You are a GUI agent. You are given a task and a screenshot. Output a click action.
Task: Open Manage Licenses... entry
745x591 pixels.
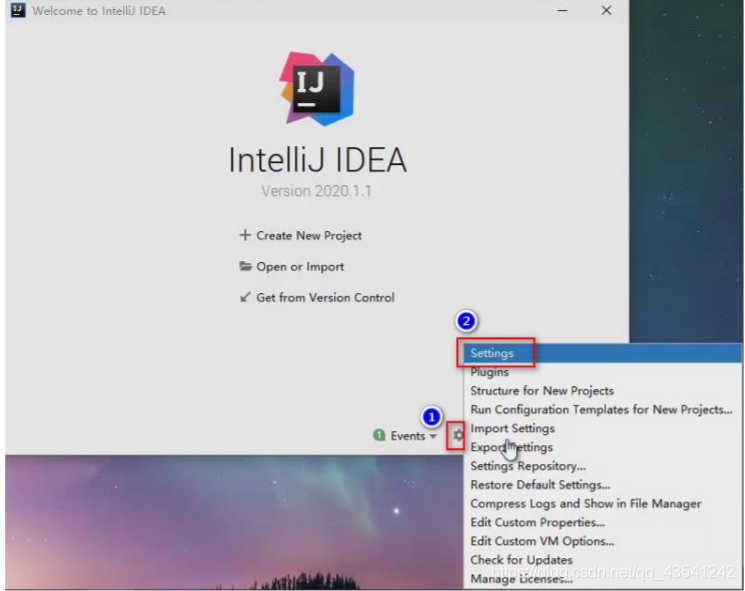(x=602, y=579)
